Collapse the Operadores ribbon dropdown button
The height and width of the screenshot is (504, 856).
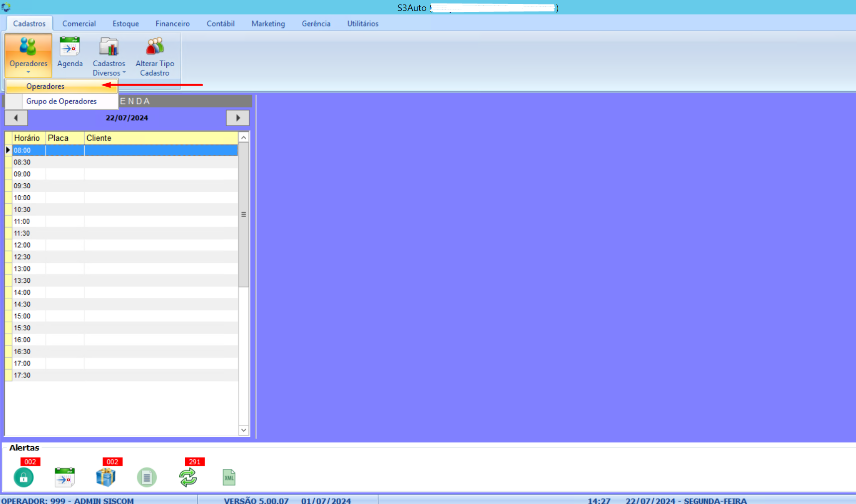tap(28, 56)
